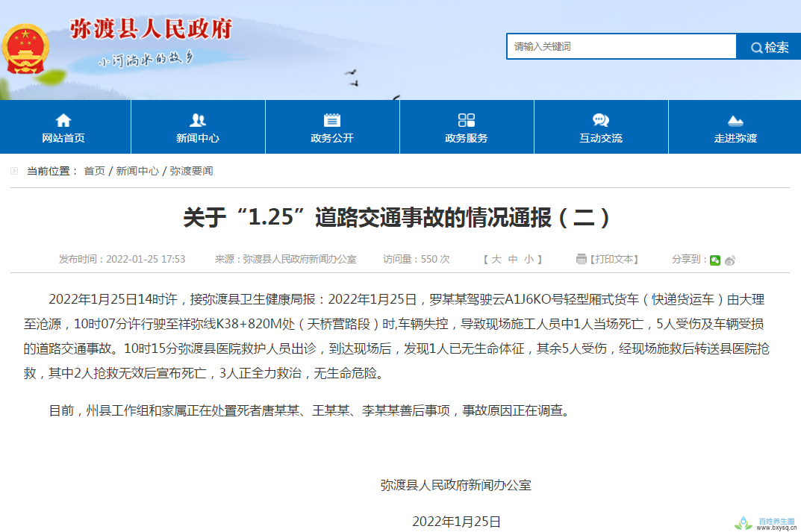Focus the 请输入关键词 search field
This screenshot has height=532, width=801.
(621, 46)
